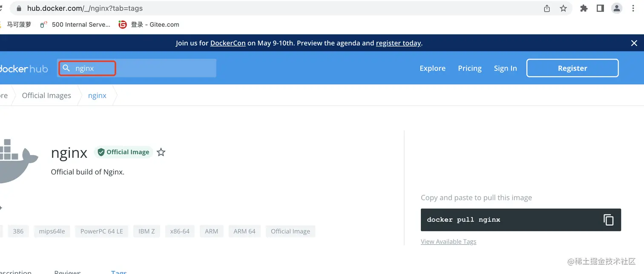644x274 pixels.
Task: Click the nginx whale logo image
Action: [x=19, y=161]
